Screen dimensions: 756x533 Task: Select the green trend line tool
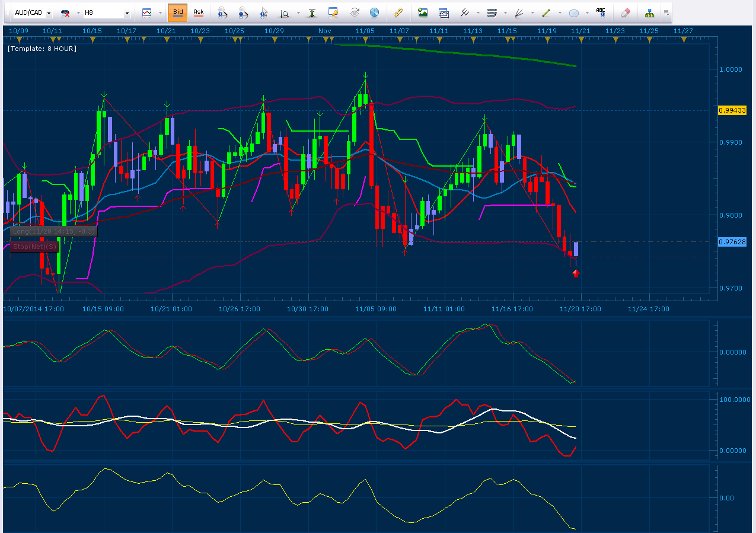tap(546, 12)
